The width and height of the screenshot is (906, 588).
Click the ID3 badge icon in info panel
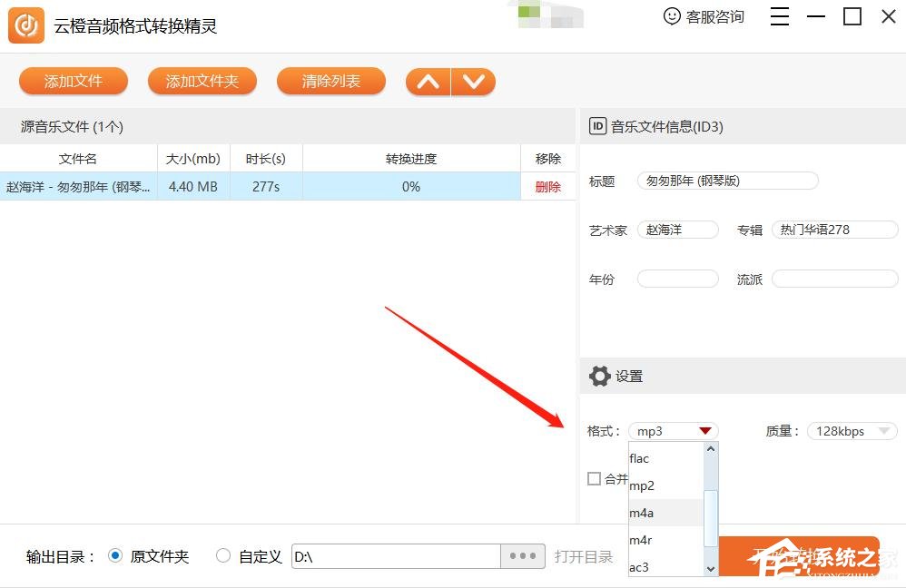[x=597, y=126]
